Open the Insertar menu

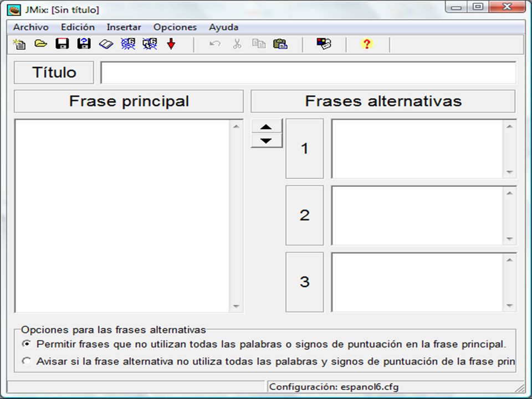124,27
